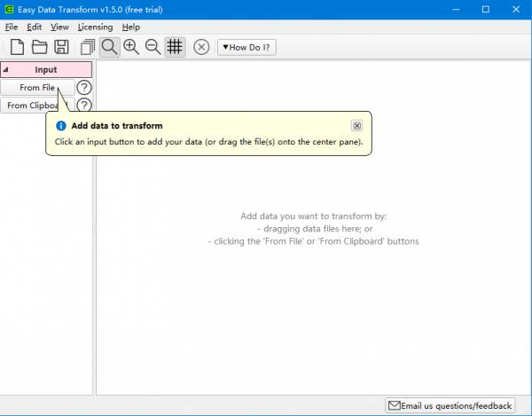
Task: Click the From File input button
Action: tap(37, 88)
